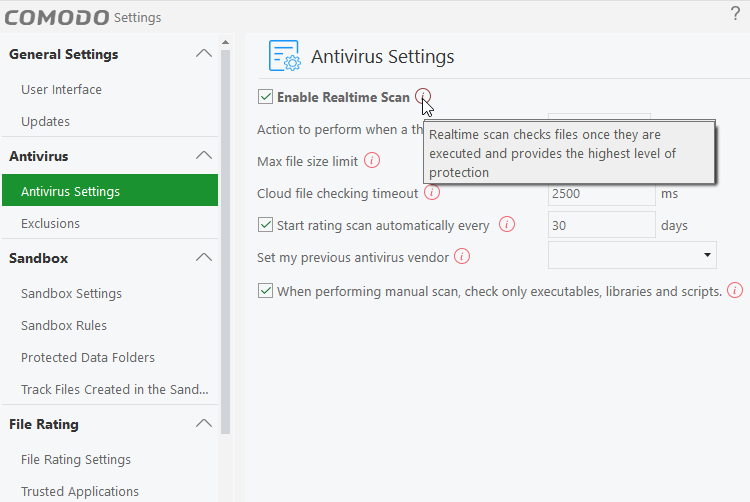
Task: Click the help question mark icon
Action: tap(735, 13)
